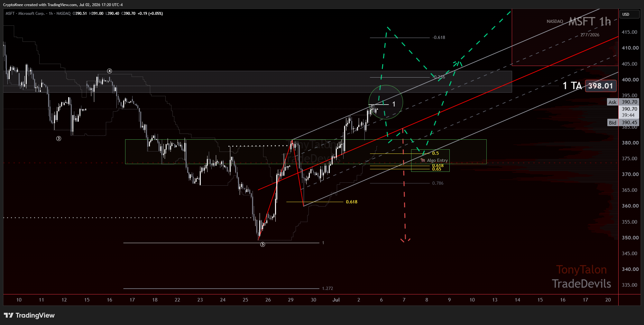
Task: Click date 8 on the time axis
Action: (x=427, y=300)
